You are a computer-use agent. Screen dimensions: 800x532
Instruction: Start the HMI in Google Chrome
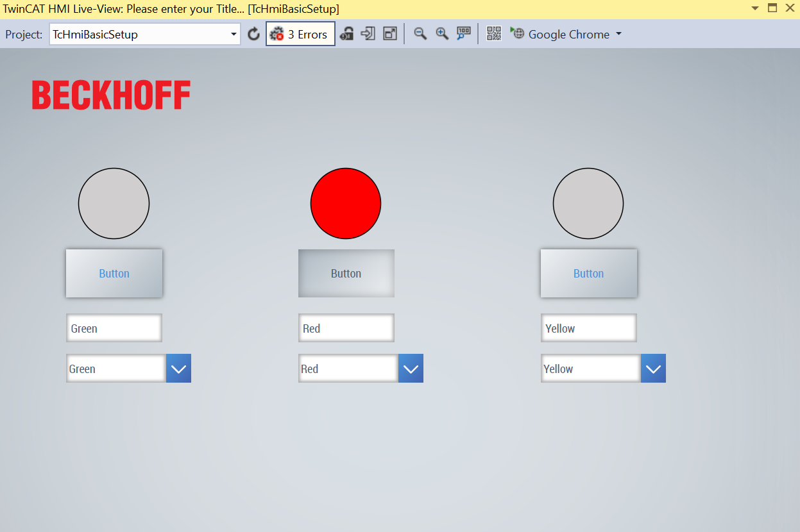click(559, 35)
